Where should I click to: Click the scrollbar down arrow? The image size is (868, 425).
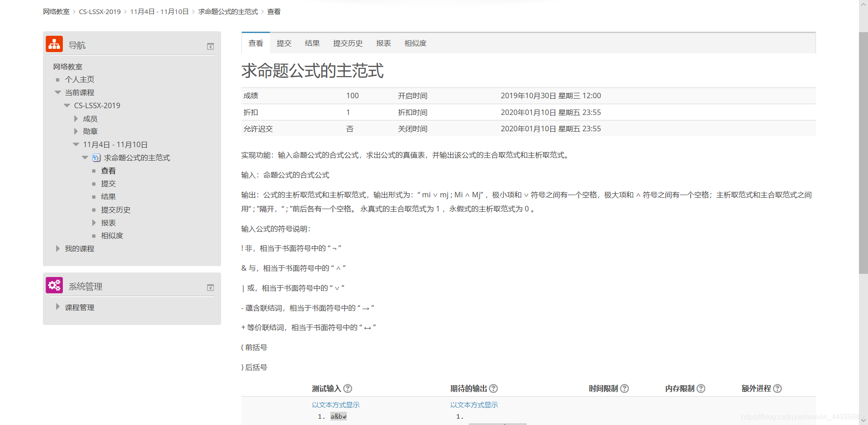[863, 420]
